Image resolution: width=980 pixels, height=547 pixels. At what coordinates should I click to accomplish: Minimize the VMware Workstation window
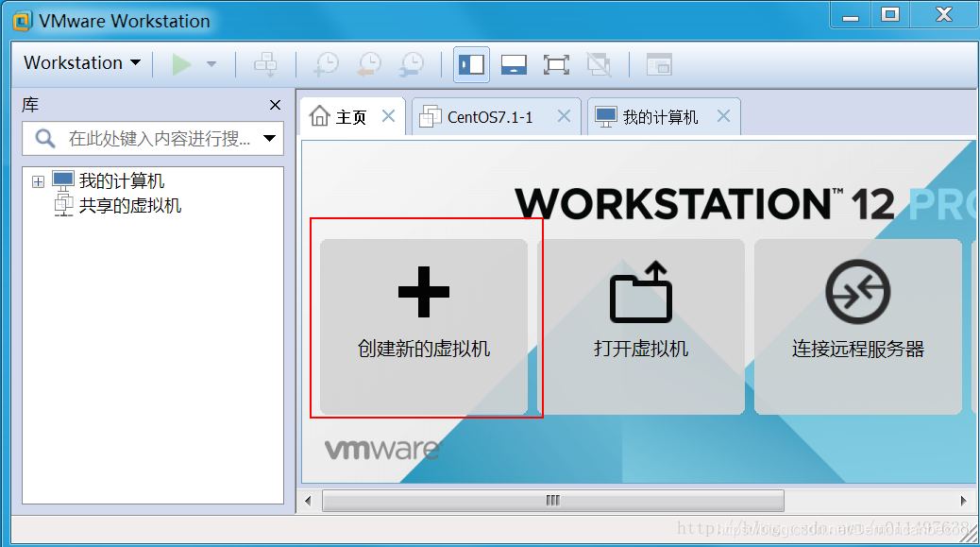point(851,14)
